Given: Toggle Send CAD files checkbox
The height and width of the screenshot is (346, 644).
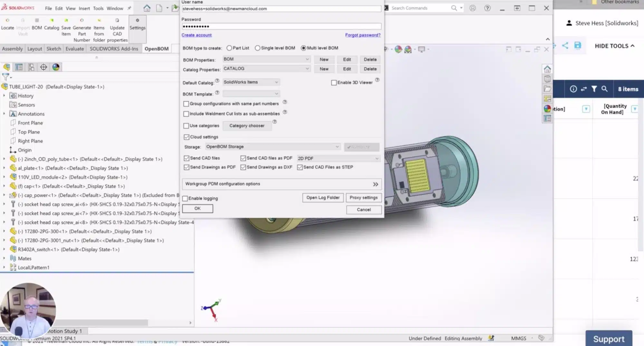Looking at the screenshot, I should (x=187, y=158).
